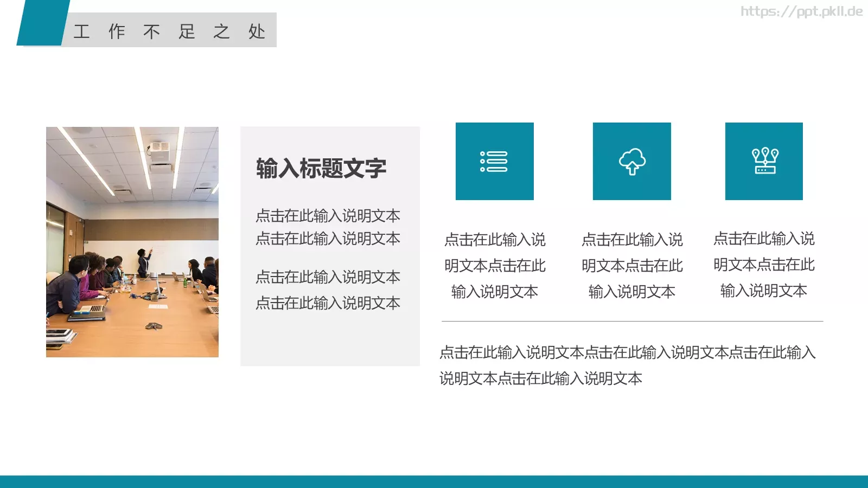Viewport: 868px width, 488px height.
Task: Select text under the list icon
Action: click(x=495, y=266)
